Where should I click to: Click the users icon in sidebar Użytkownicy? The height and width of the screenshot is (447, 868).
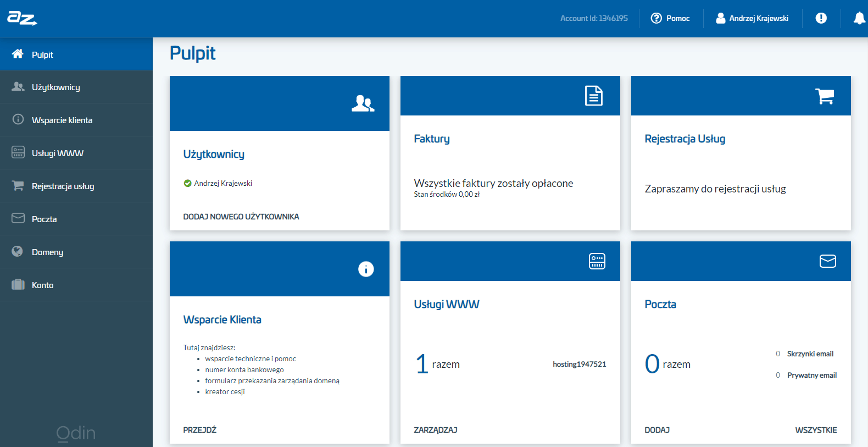(18, 86)
